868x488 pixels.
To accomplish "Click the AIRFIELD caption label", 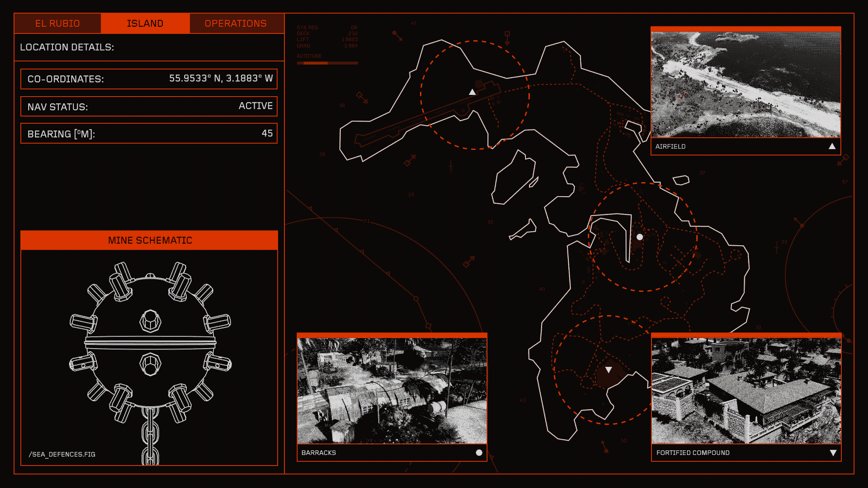I will (x=670, y=147).
